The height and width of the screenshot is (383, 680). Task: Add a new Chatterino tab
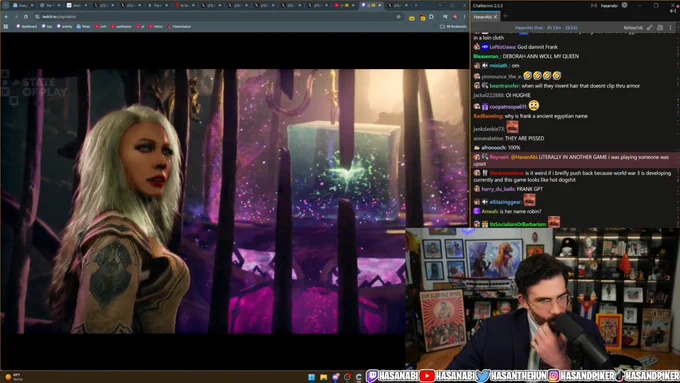pyautogui.click(x=505, y=16)
